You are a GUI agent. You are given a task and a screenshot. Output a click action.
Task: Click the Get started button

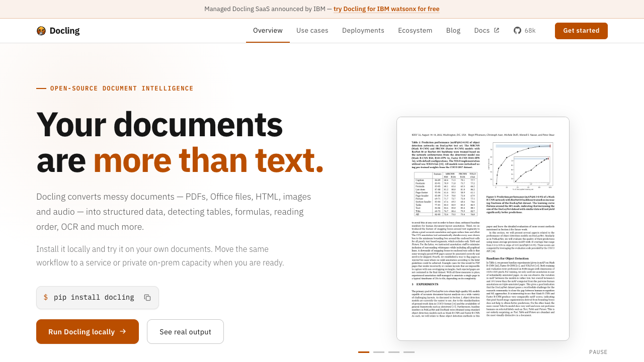[x=581, y=31]
